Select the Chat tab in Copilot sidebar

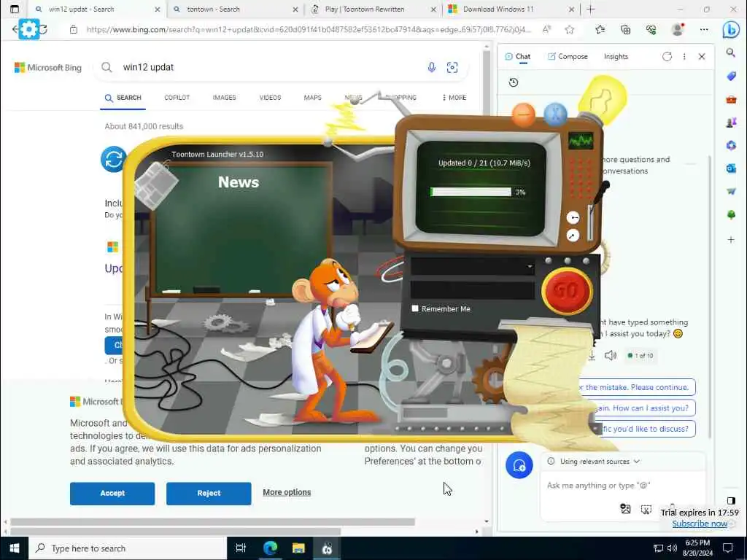517,56
